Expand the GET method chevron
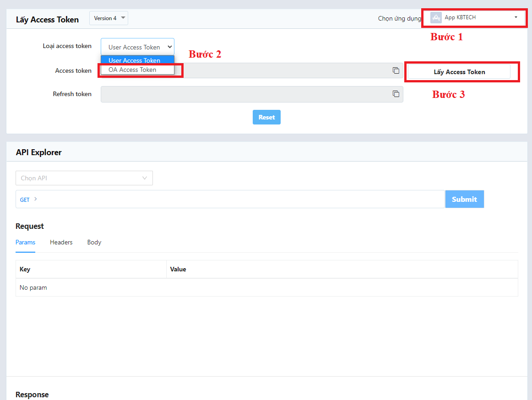 coord(36,199)
